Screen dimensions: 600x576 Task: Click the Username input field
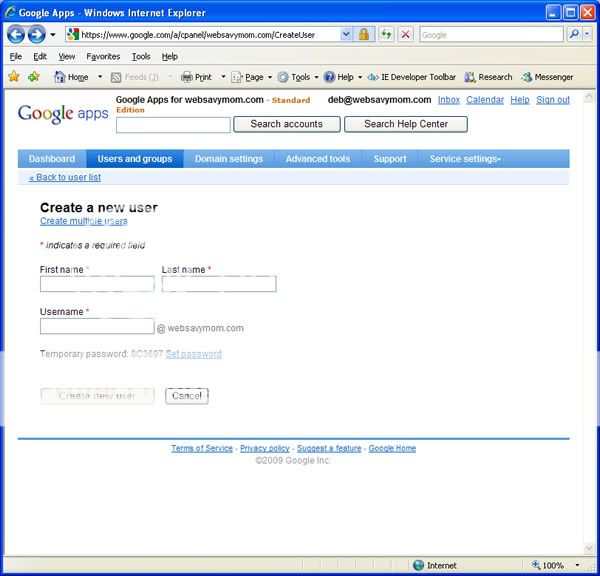(x=97, y=326)
